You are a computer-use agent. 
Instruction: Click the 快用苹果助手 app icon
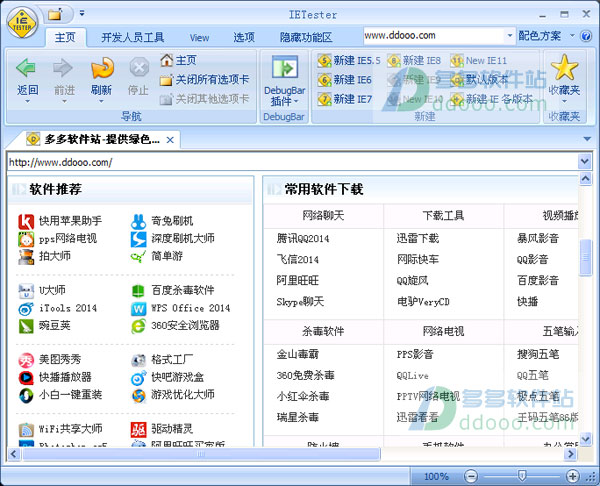click(26, 222)
